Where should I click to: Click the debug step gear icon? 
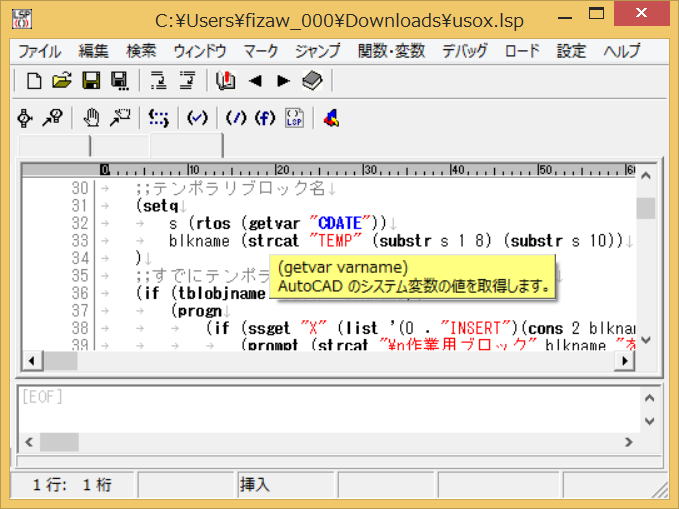click(25, 118)
